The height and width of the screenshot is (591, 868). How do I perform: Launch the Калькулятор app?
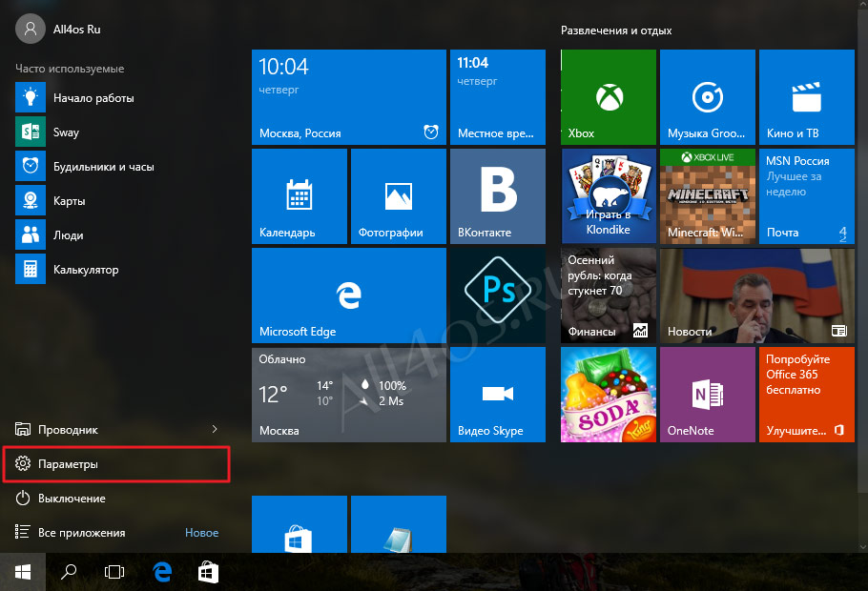pos(116,269)
